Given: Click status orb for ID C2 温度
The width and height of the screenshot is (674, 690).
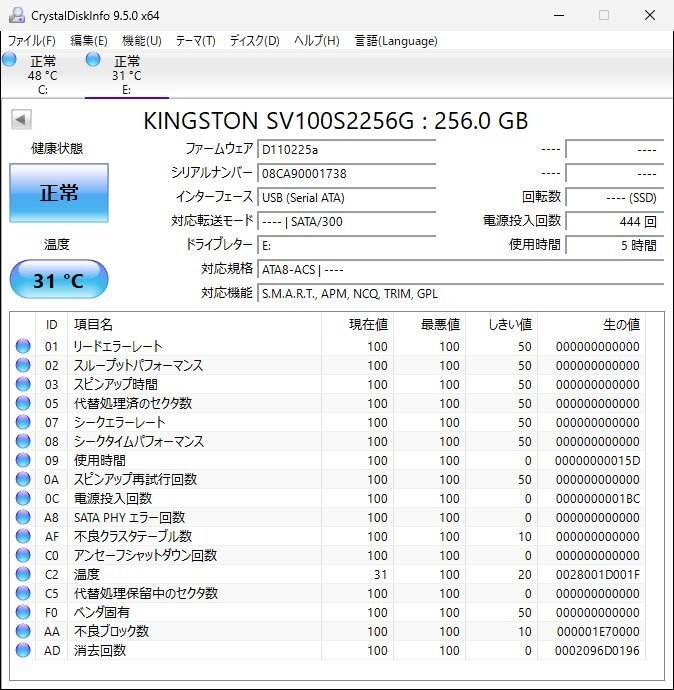Looking at the screenshot, I should [x=23, y=574].
